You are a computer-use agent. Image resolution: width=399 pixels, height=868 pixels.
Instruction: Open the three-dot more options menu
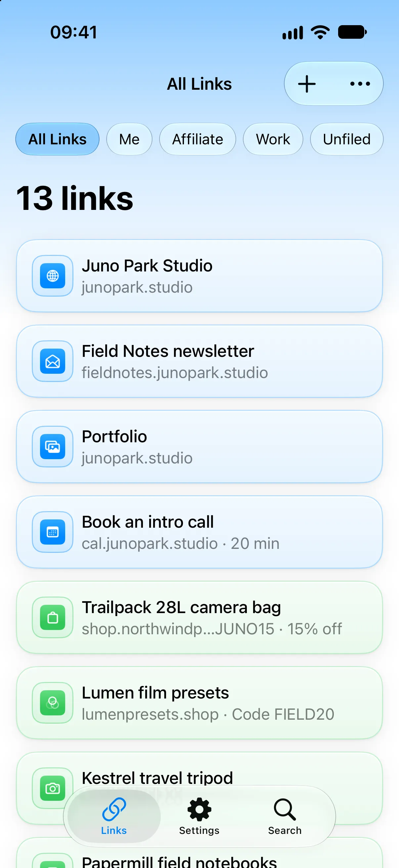tap(360, 84)
